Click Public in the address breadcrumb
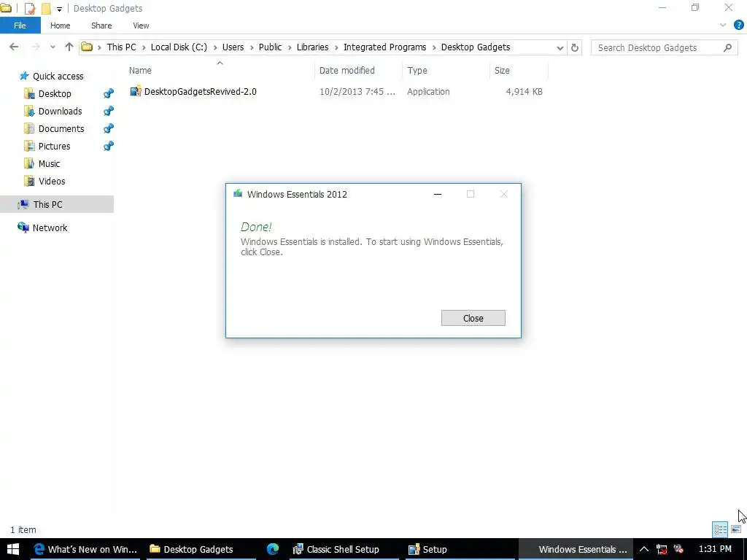Viewport: 747px width, 560px height. click(x=270, y=47)
